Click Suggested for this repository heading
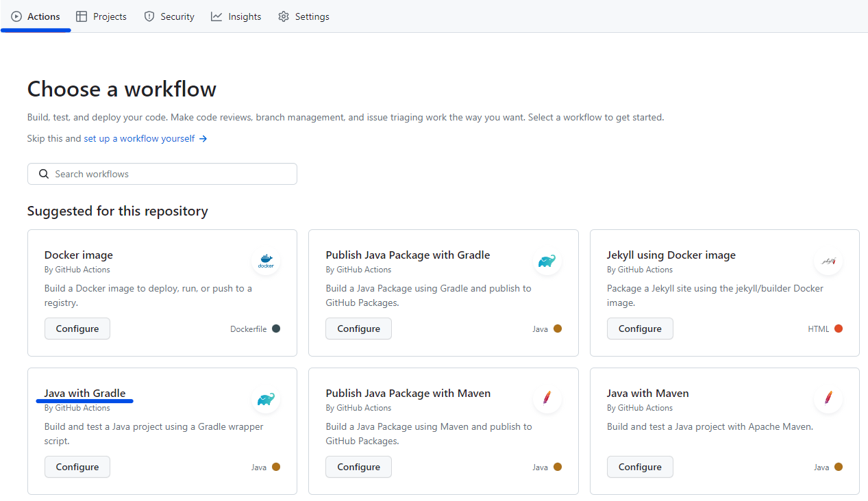The height and width of the screenshot is (501, 868). 118,211
